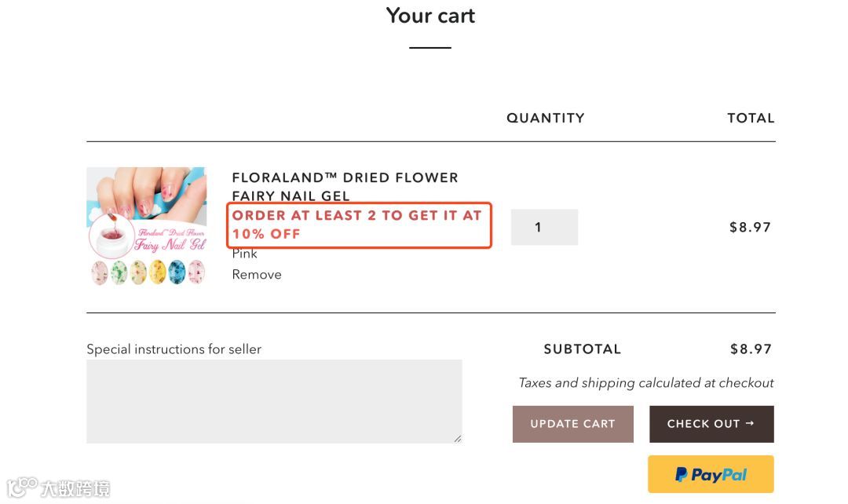Screen dimensions: 848x504
Task: Click the taxes and shipping note
Action: click(x=645, y=383)
